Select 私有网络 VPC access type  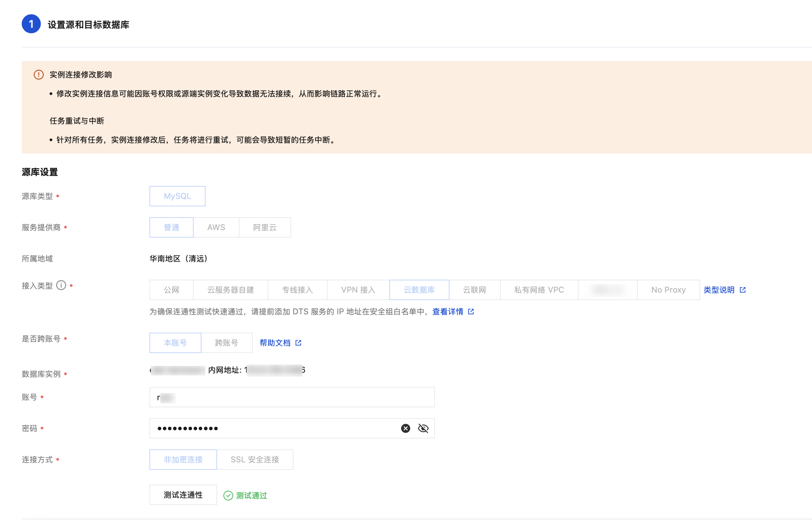tap(539, 290)
